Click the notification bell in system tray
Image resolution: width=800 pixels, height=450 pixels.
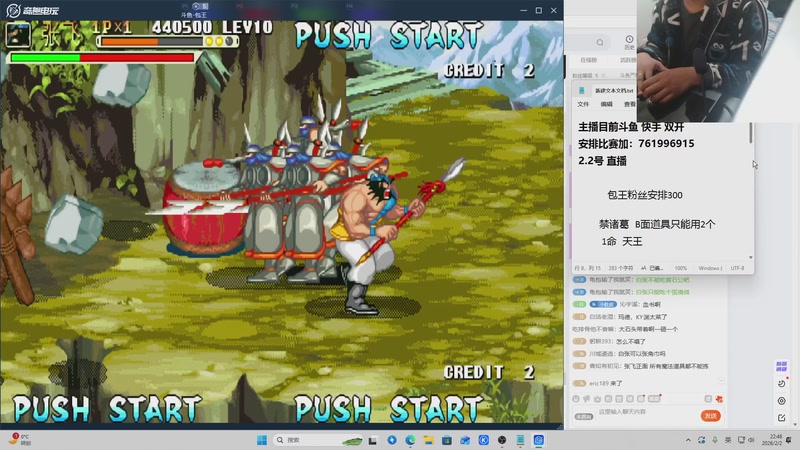pyautogui.click(x=789, y=440)
